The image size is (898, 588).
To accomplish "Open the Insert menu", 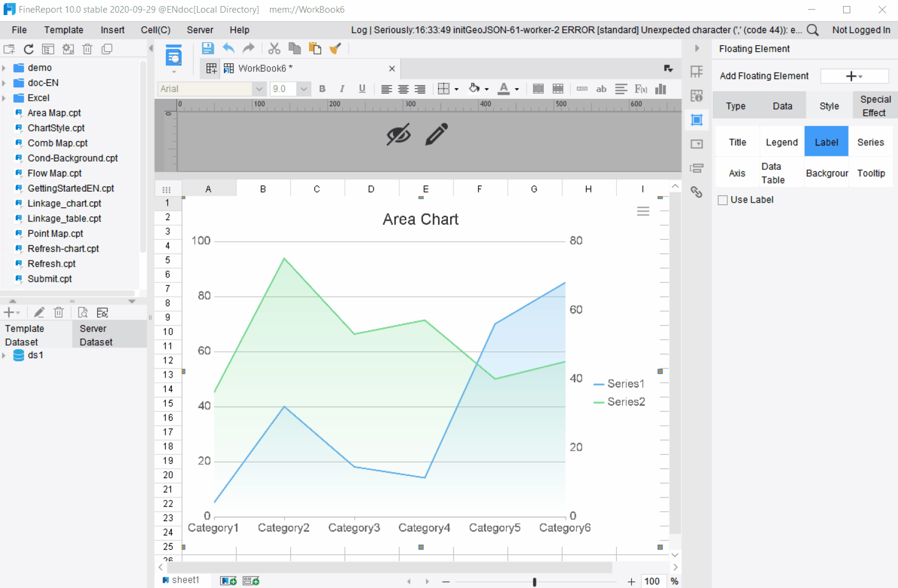I will (x=112, y=30).
